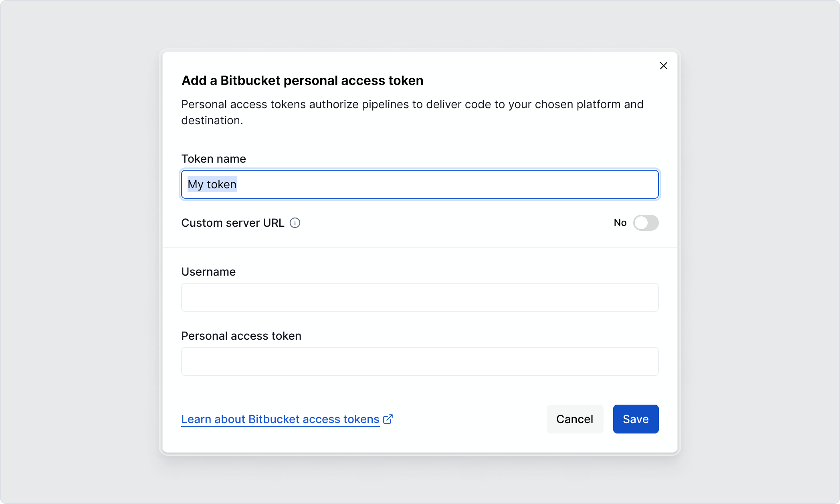Click the Personal access token label
The height and width of the screenshot is (504, 840).
pyautogui.click(x=241, y=336)
